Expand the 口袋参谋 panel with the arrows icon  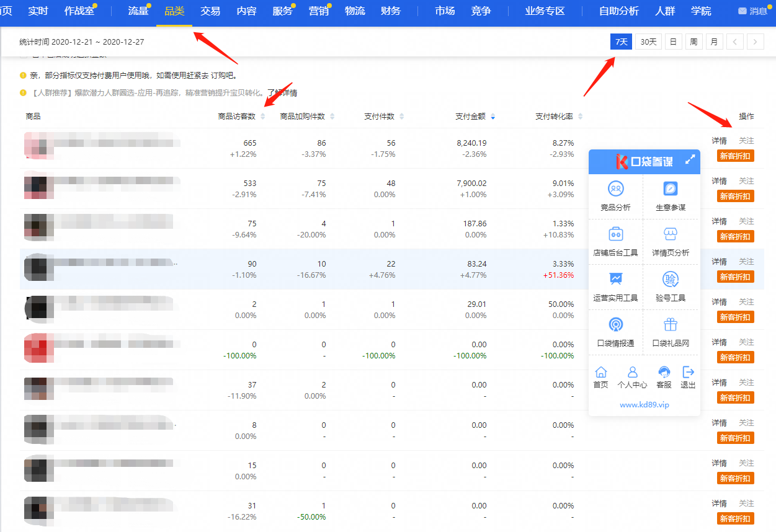[x=690, y=160]
